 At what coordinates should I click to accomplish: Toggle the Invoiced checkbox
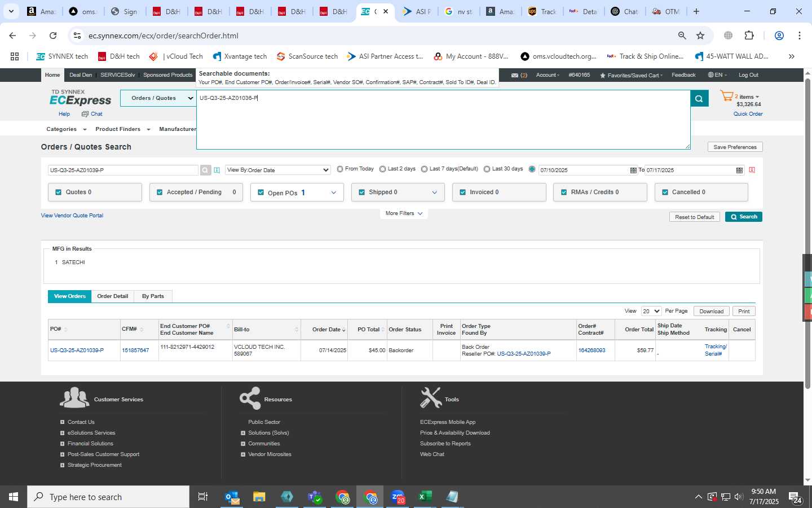point(462,192)
